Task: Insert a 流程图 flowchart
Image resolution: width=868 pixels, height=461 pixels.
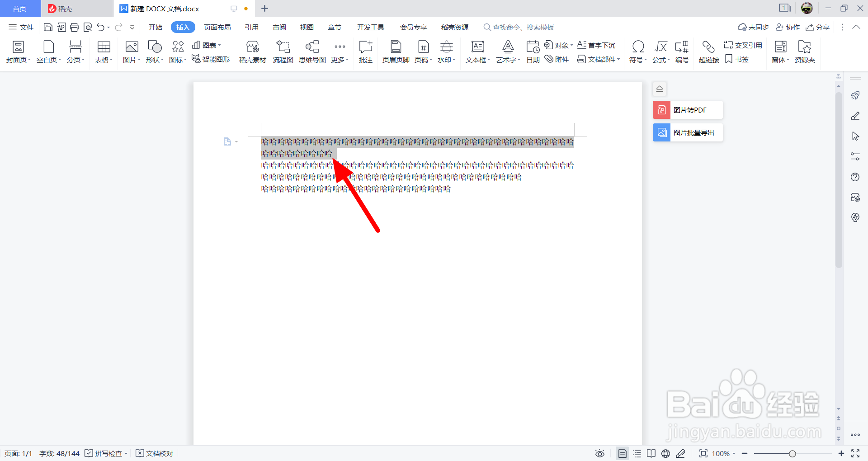Action: point(283,52)
